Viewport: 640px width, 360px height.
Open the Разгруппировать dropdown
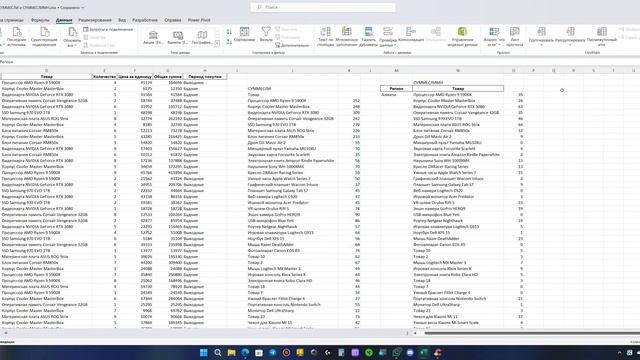[x=570, y=37]
